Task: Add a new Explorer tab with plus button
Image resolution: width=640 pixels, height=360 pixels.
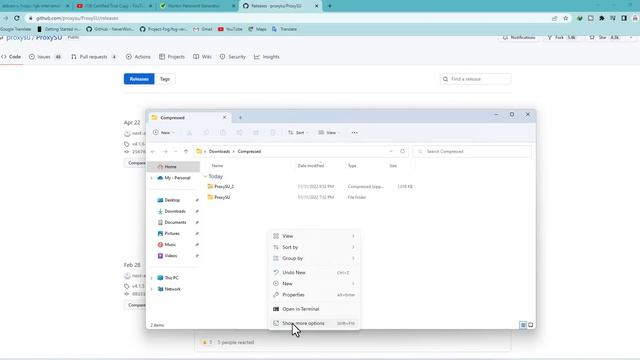Action: (x=240, y=118)
